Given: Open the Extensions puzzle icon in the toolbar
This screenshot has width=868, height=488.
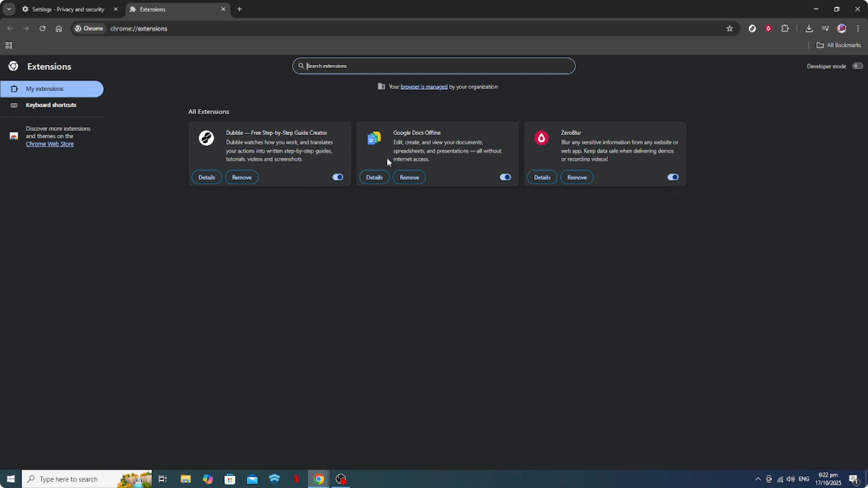Looking at the screenshot, I should [x=785, y=29].
